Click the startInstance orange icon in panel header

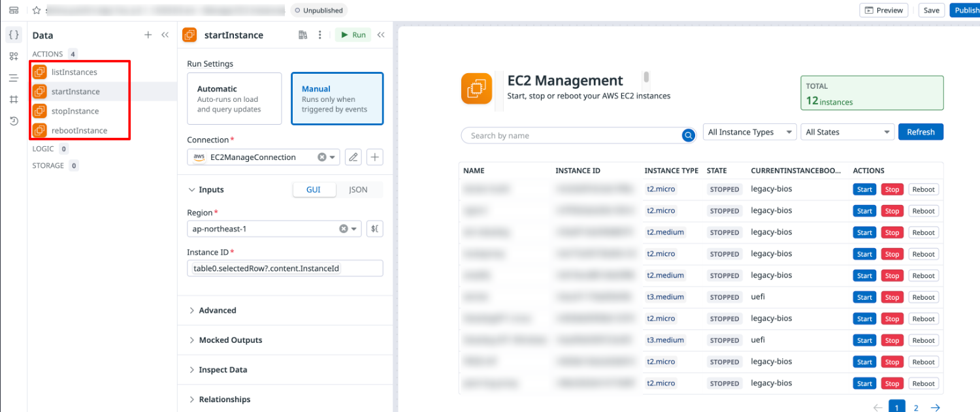190,35
